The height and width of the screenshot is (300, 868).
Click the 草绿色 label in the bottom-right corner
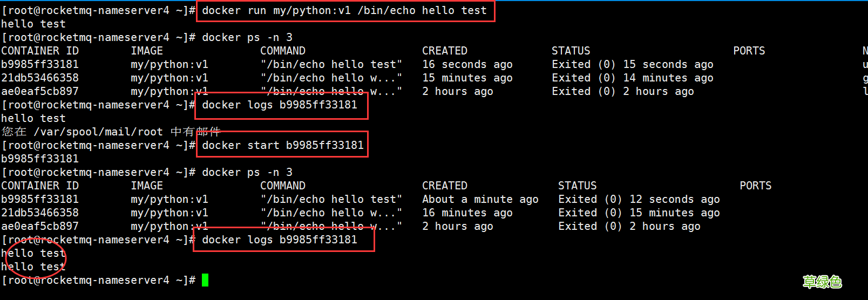tap(822, 282)
